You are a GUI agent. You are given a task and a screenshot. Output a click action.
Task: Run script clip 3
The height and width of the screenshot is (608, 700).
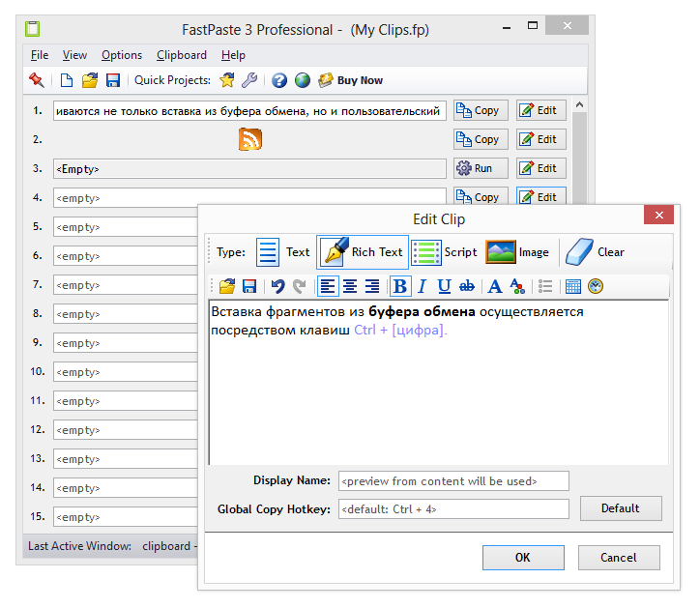(x=481, y=168)
